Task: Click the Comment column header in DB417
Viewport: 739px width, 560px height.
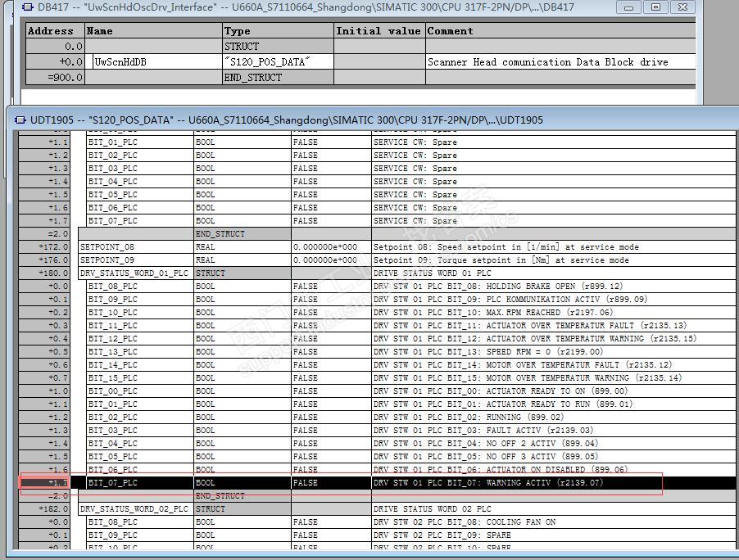Action: 560,30
